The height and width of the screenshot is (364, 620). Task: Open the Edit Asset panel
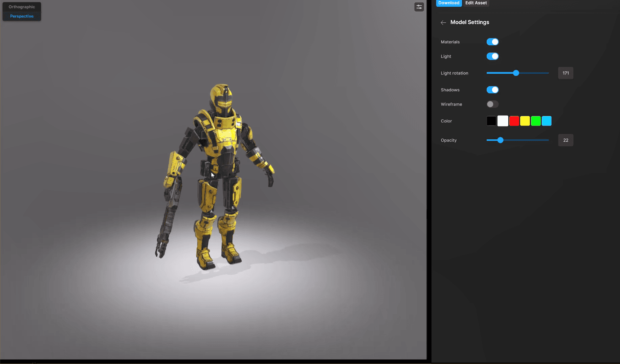tap(476, 3)
